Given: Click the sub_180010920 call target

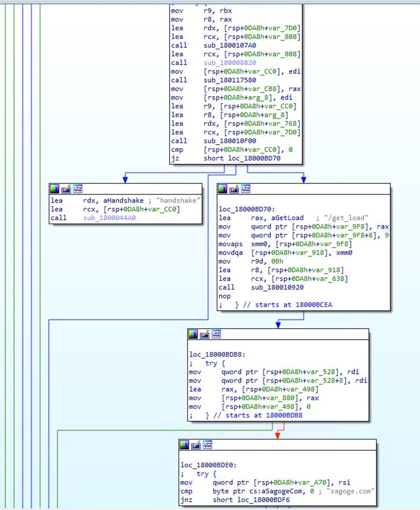Looking at the screenshot, I should pyautogui.click(x=276, y=287).
